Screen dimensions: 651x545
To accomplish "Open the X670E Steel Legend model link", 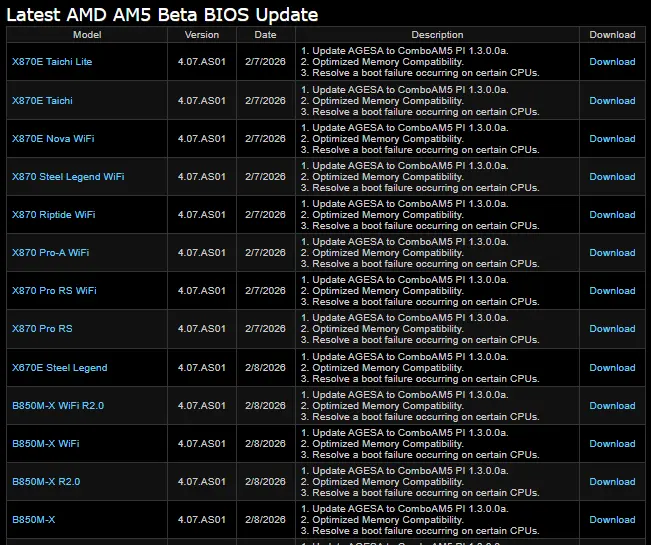I will click(59, 368).
